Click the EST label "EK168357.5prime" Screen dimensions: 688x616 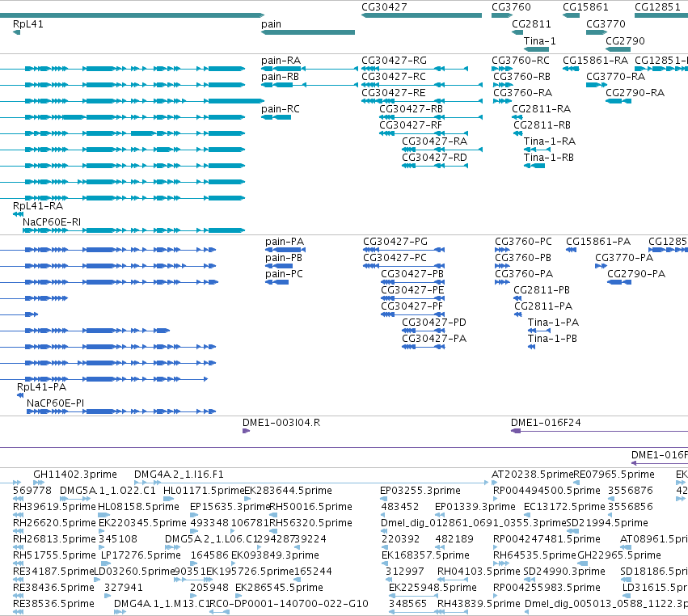[x=425, y=555]
